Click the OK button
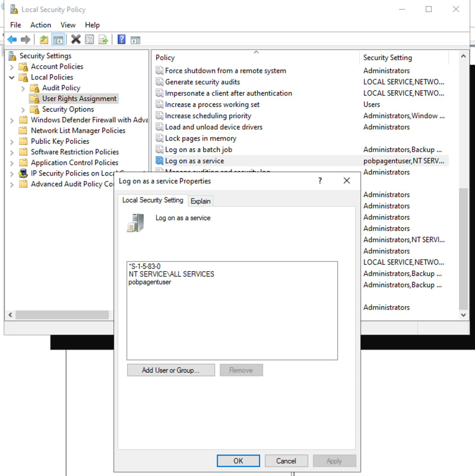This screenshot has height=476, width=475. [238, 461]
